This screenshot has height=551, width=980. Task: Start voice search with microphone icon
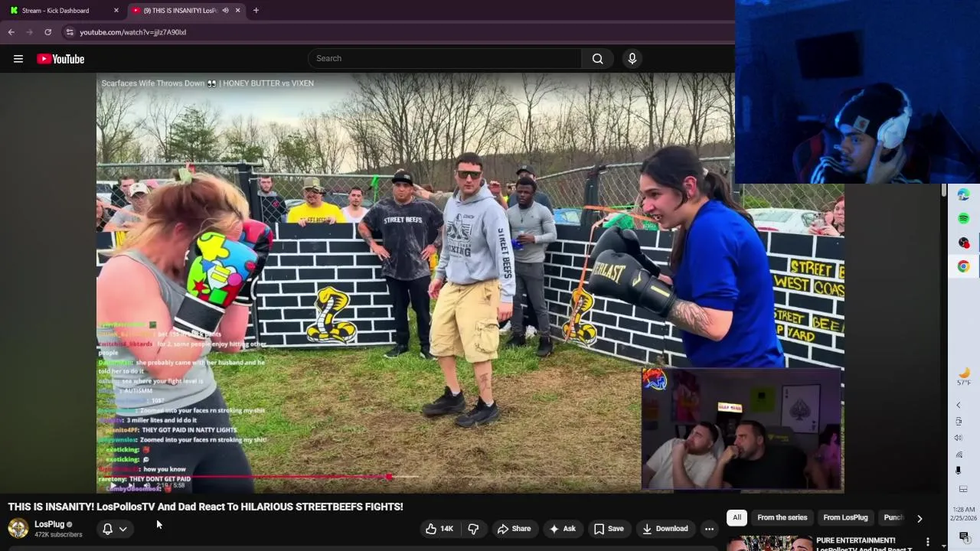pyautogui.click(x=632, y=58)
